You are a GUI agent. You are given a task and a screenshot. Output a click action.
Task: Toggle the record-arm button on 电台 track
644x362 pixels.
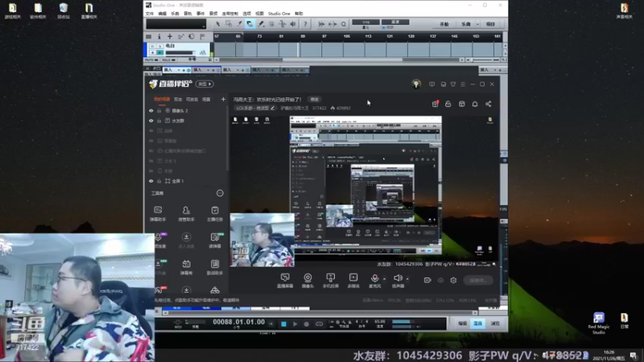153,52
